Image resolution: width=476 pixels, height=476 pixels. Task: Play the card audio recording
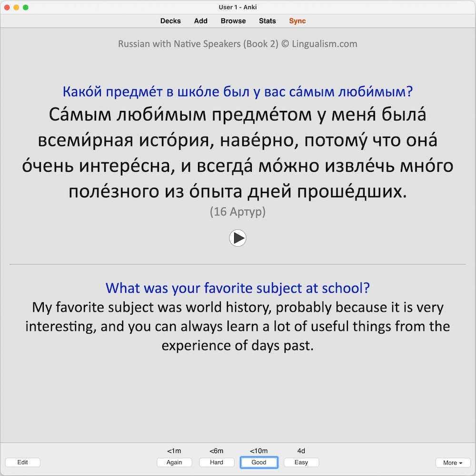click(x=238, y=238)
